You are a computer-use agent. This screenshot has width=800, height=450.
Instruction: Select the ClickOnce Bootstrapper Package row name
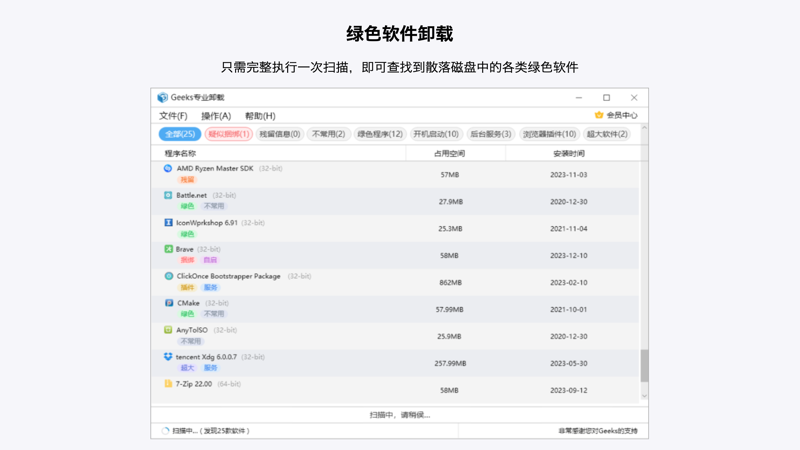click(229, 276)
